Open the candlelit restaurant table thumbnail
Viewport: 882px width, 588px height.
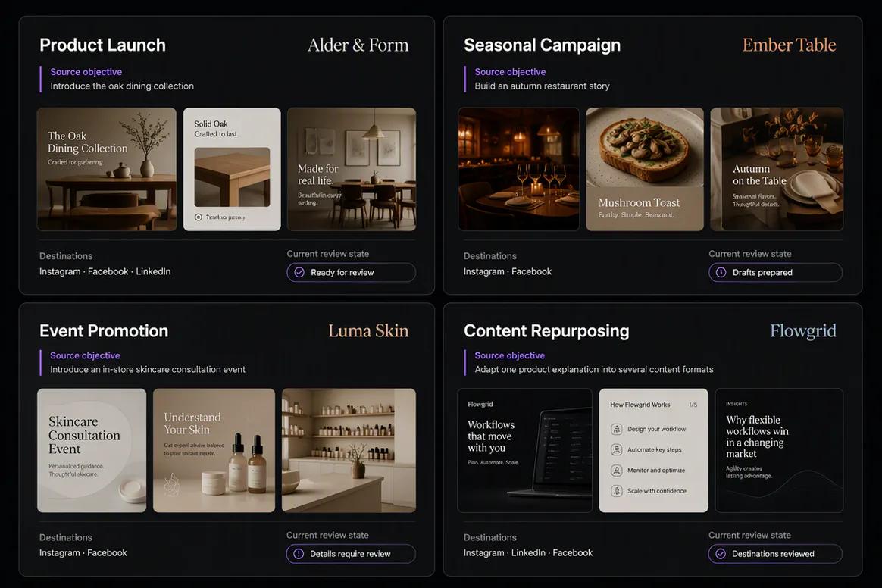[518, 170]
